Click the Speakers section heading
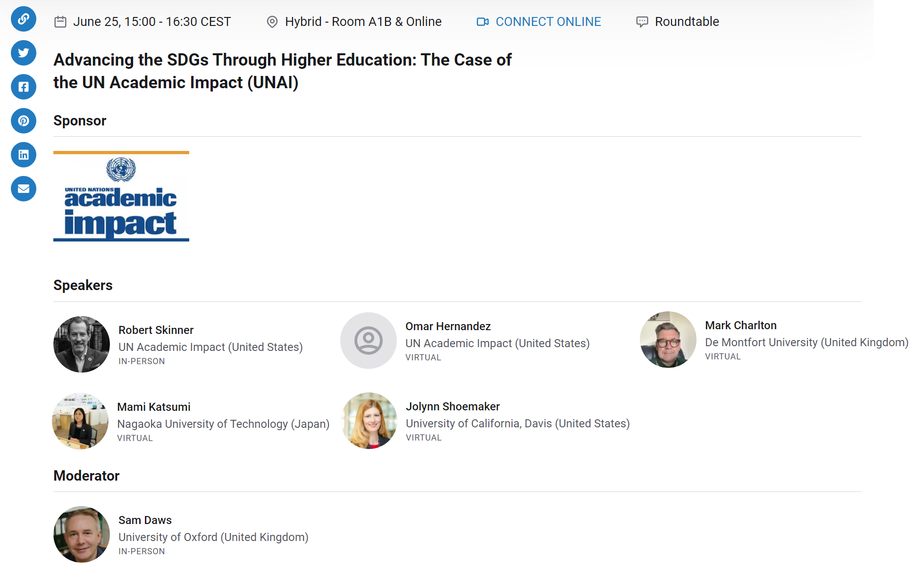Image resolution: width=924 pixels, height=566 pixels. pyautogui.click(x=83, y=285)
